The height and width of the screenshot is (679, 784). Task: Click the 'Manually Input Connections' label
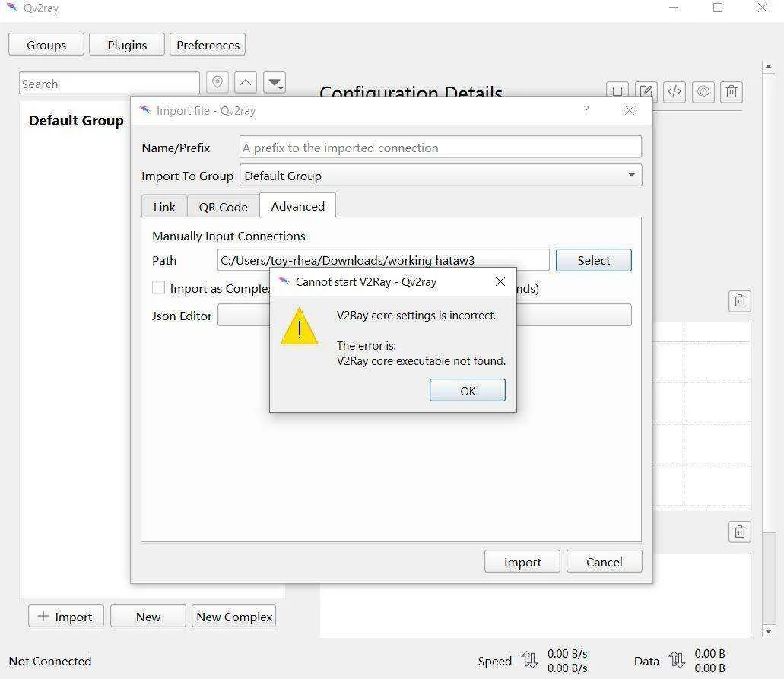point(228,236)
